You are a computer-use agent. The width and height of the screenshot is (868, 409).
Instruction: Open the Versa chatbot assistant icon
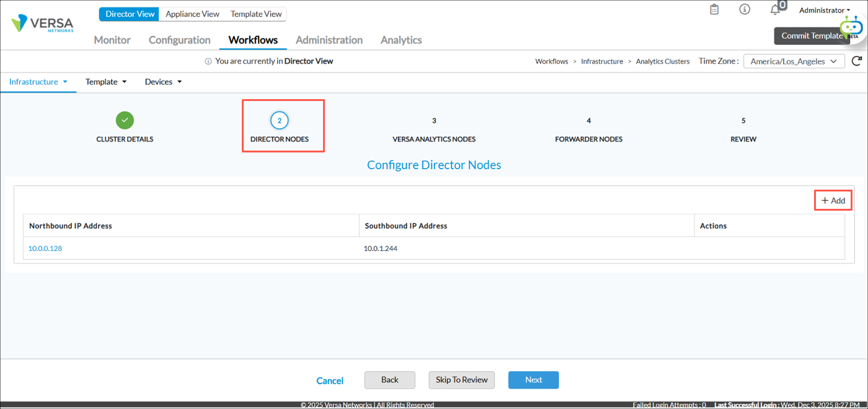[851, 28]
